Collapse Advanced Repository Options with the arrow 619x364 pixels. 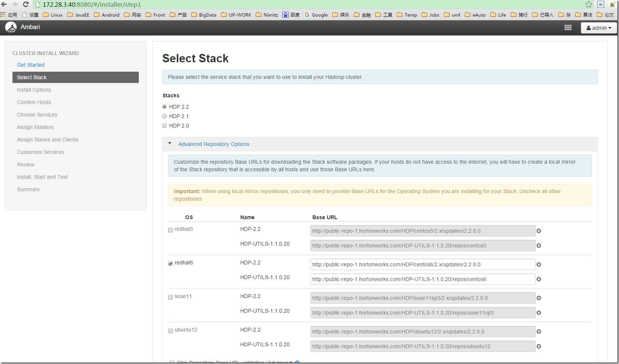pos(170,143)
